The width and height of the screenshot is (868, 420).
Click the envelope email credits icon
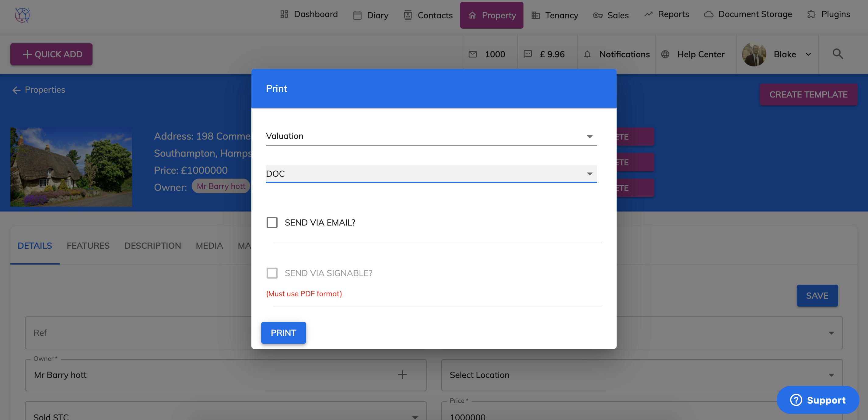coord(473,54)
